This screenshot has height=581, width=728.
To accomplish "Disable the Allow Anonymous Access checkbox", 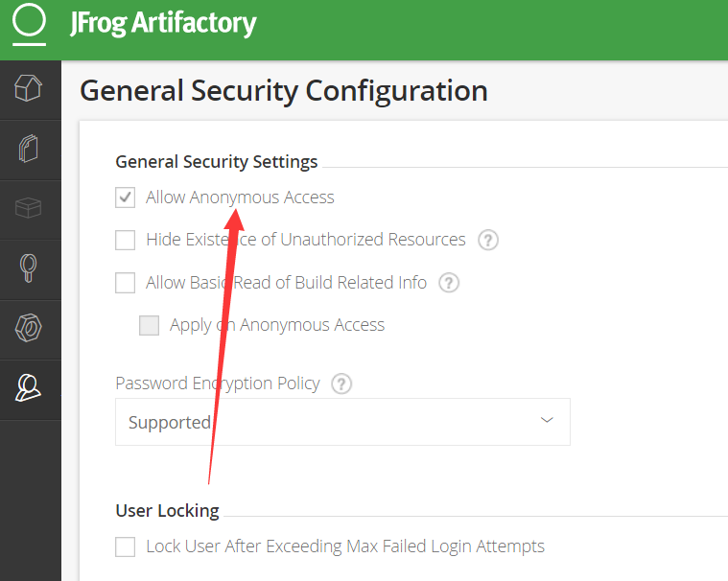I will pyautogui.click(x=125, y=198).
